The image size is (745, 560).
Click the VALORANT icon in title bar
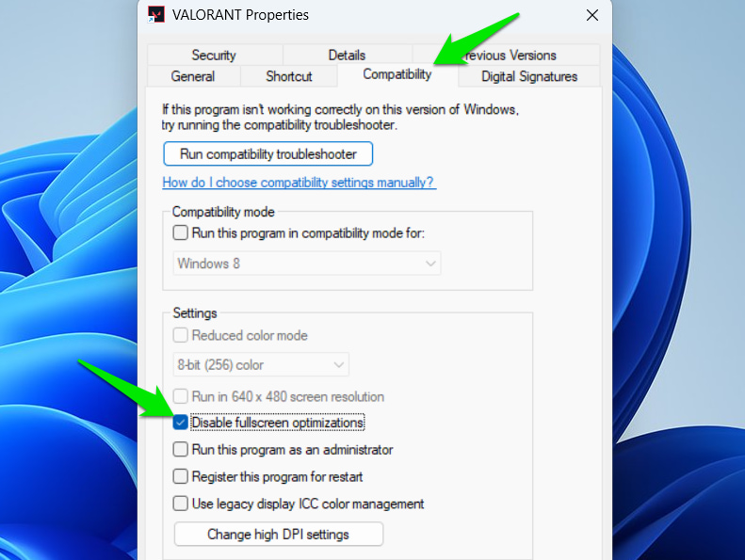pos(155,15)
